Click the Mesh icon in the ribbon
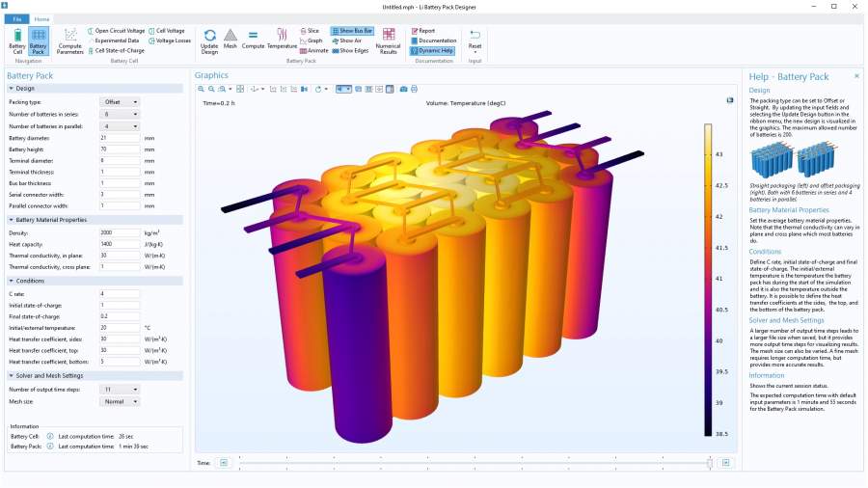Screen dimensions: 868x488 point(231,39)
